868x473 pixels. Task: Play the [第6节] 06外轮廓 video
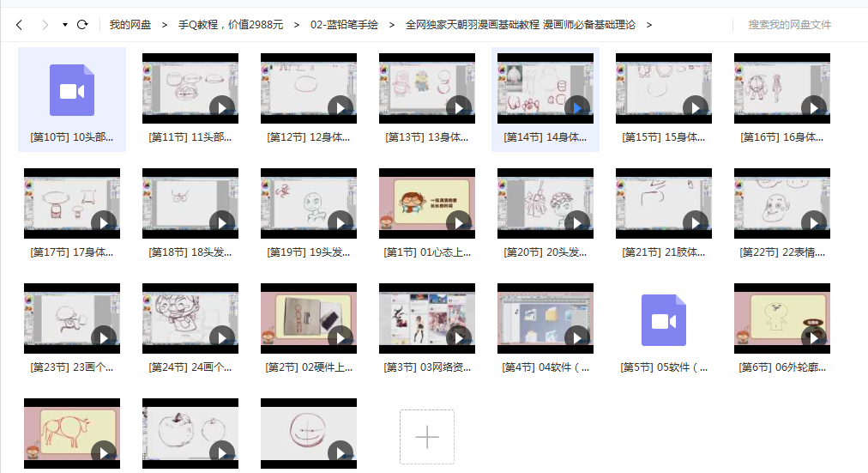(x=814, y=338)
